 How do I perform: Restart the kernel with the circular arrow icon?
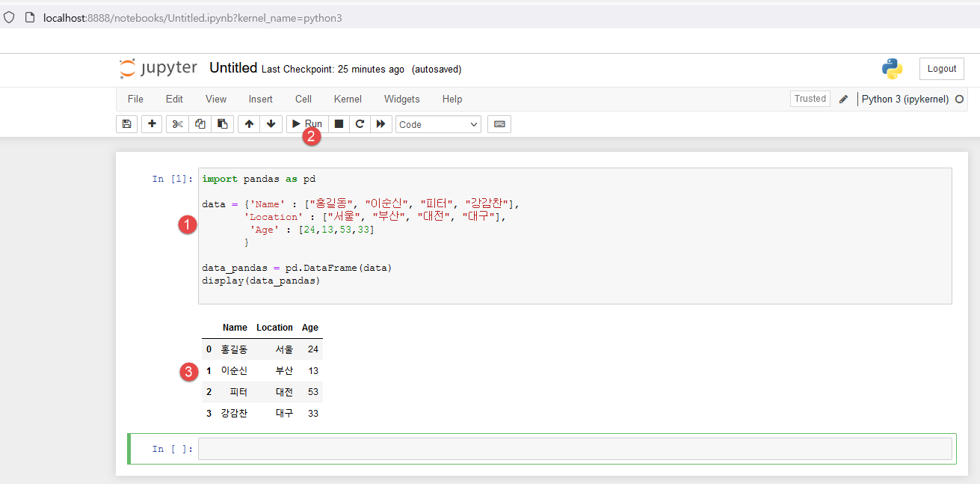pyautogui.click(x=360, y=124)
